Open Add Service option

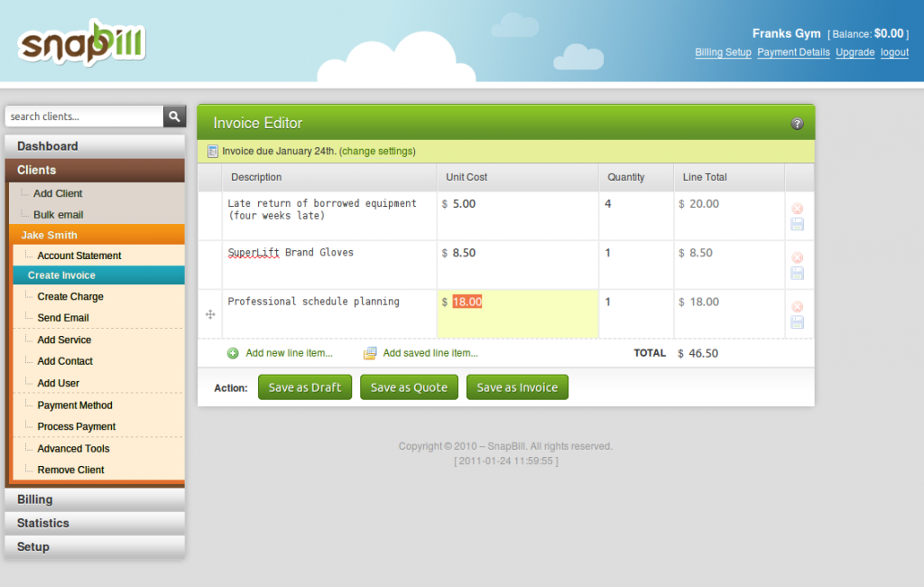coord(64,340)
